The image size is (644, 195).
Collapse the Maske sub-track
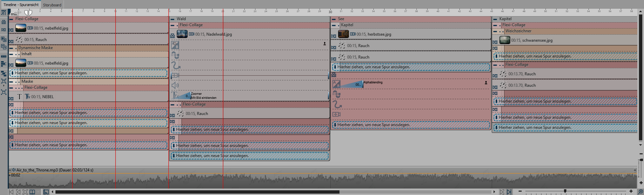pyautogui.click(x=11, y=82)
